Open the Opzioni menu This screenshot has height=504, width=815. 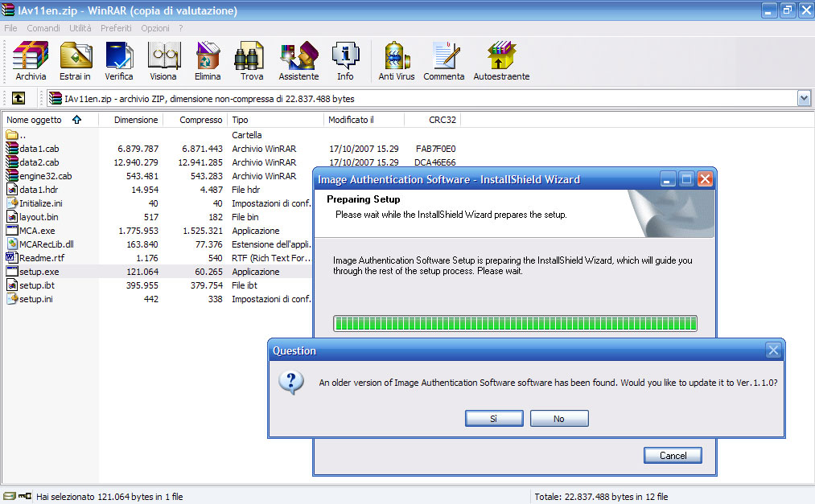(x=155, y=28)
